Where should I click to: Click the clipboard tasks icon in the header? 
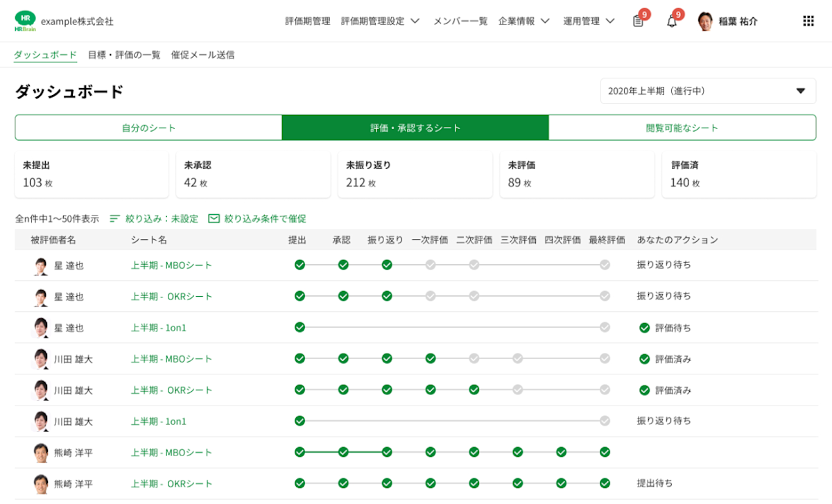[x=638, y=21]
